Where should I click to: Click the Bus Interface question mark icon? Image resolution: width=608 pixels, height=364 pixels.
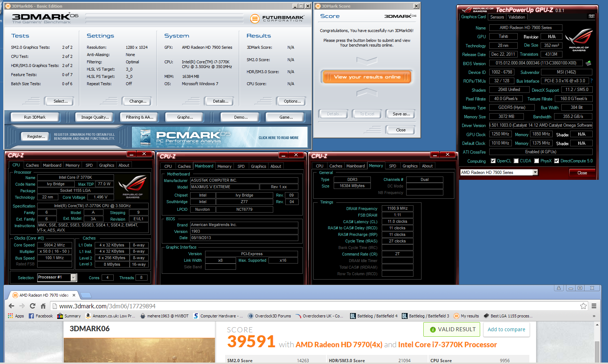[591, 81]
